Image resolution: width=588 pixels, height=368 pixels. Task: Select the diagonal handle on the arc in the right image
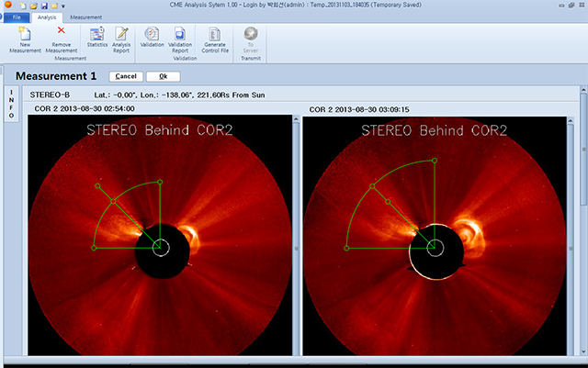click(x=372, y=186)
